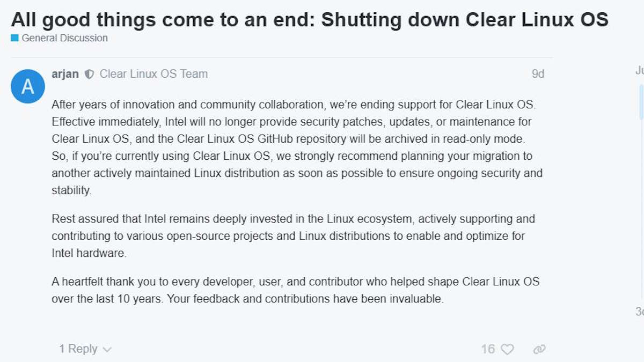This screenshot has width=644, height=362.
Task: Click the 'Clear Linux OS Team' user title
Action: click(x=153, y=74)
